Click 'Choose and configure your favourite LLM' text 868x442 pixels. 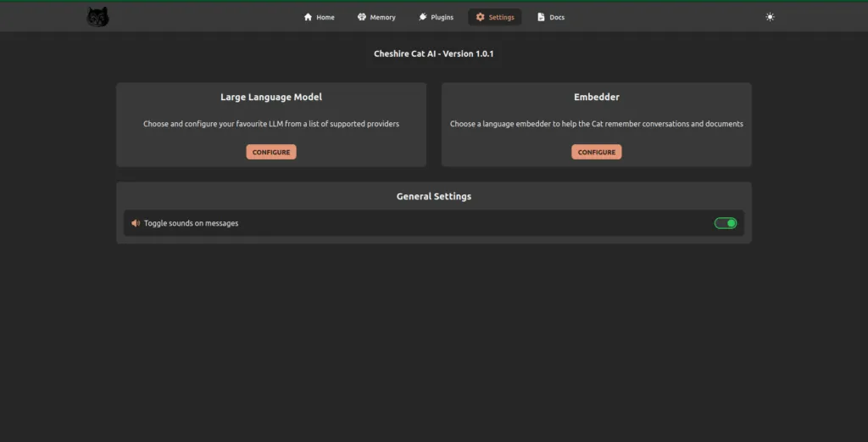pyautogui.click(x=271, y=124)
